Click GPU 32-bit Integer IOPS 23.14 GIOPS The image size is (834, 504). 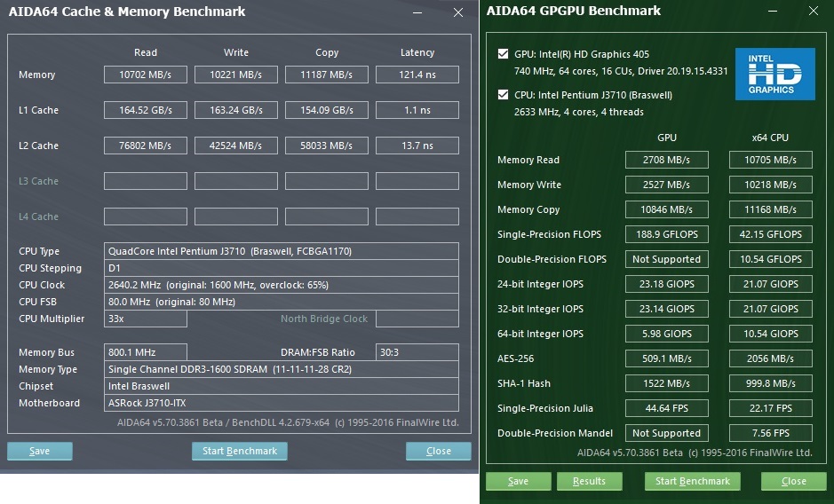tap(666, 309)
